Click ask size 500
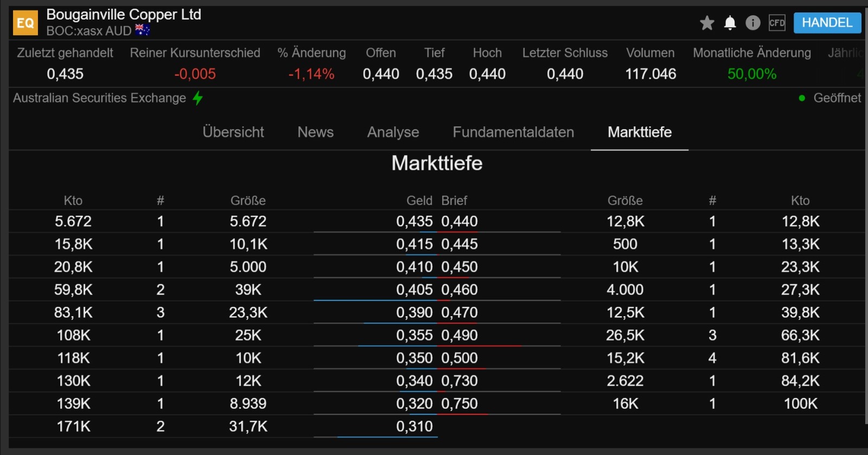Screen dimensions: 868x455 point(625,244)
